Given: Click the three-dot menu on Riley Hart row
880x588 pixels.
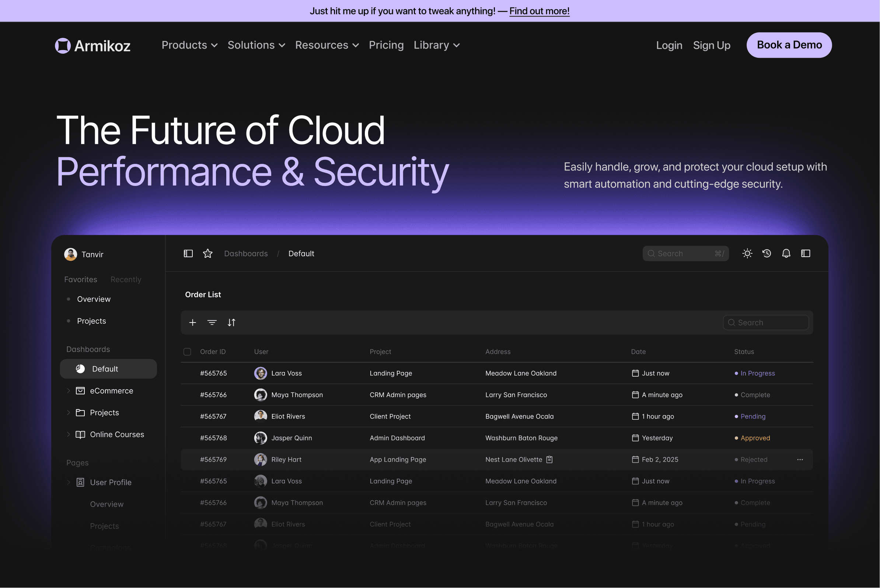Looking at the screenshot, I should coord(800,460).
